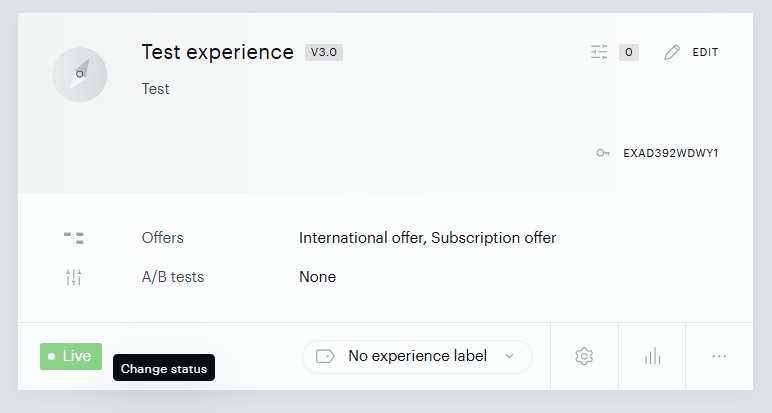The image size is (772, 413).
Task: Click the V3.0 version badge
Action: (x=323, y=52)
